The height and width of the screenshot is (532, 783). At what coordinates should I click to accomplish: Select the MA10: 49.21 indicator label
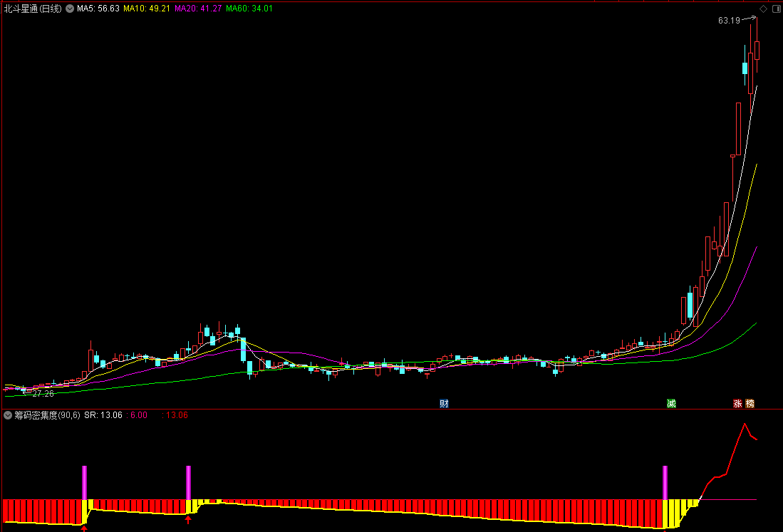tap(147, 9)
